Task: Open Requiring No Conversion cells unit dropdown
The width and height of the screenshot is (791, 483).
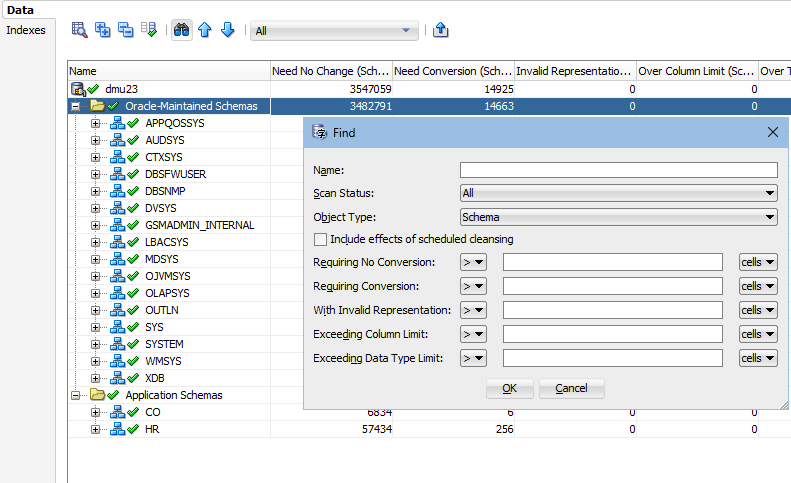Action: pos(758,262)
